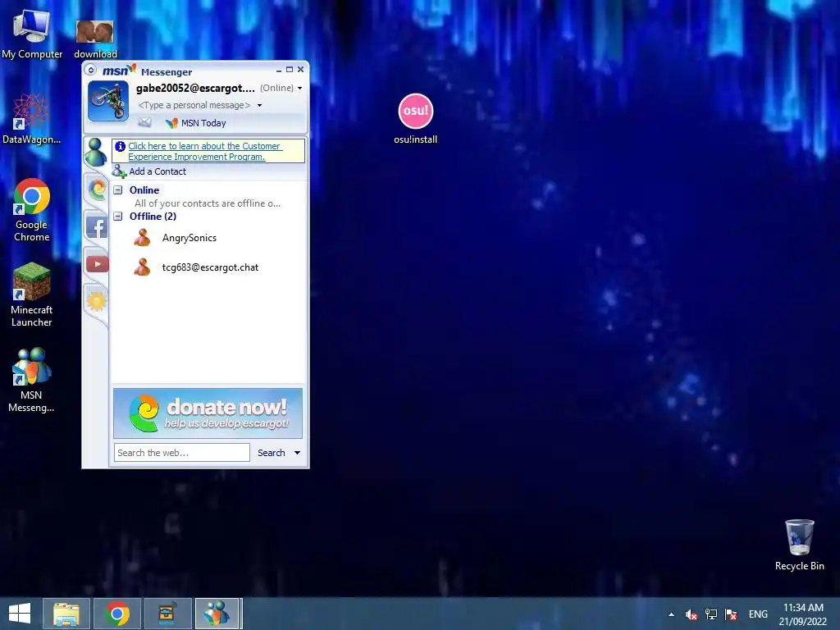The height and width of the screenshot is (630, 840).
Task: Focus the Search the web box
Action: click(x=181, y=453)
